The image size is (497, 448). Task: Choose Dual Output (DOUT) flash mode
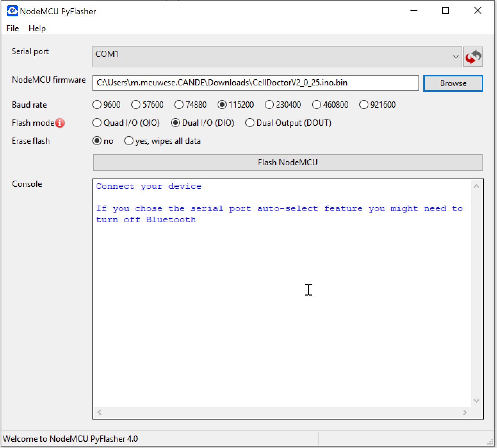[288, 123]
